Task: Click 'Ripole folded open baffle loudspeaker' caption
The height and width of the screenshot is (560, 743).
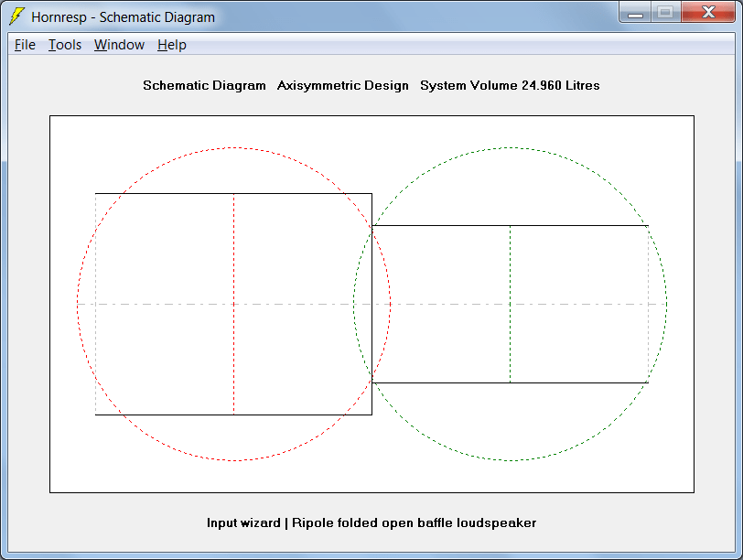Action: pos(414,523)
